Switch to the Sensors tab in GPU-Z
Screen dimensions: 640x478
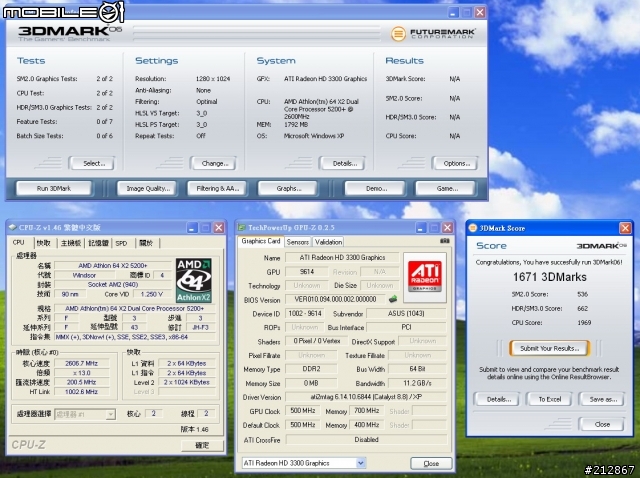298,242
